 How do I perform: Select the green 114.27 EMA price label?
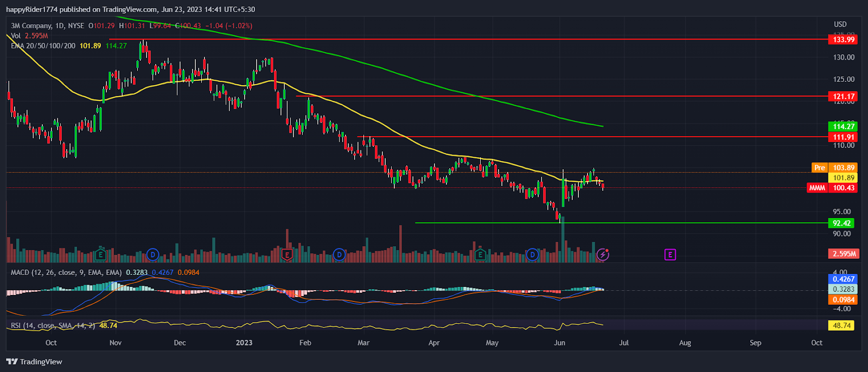(x=844, y=126)
